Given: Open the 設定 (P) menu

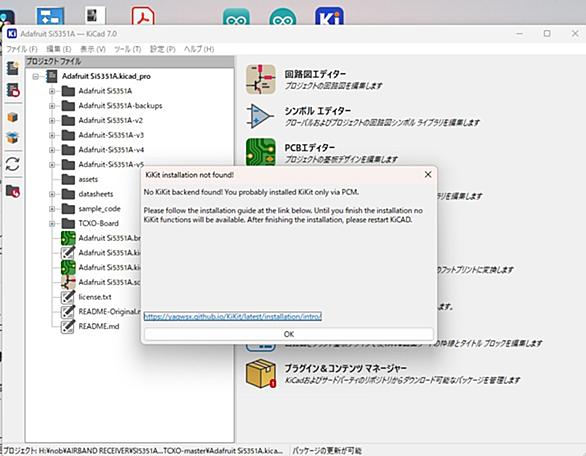Looking at the screenshot, I should coord(163,49).
